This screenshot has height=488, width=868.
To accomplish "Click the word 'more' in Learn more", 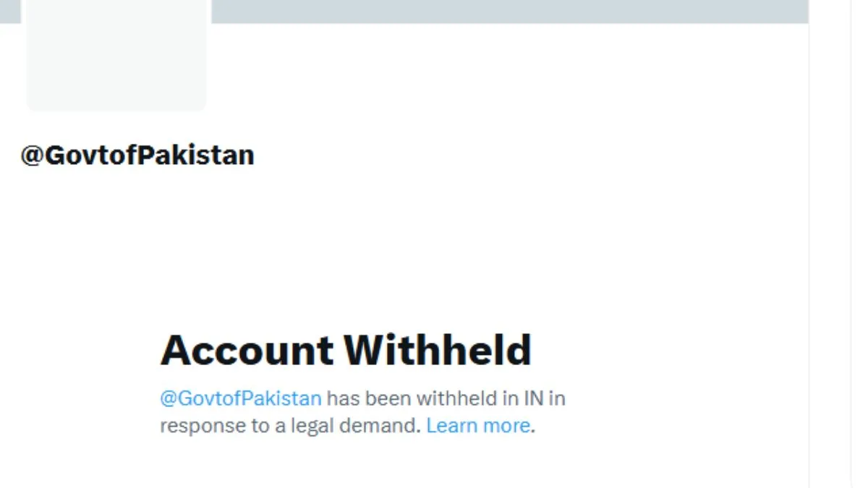I will (506, 426).
